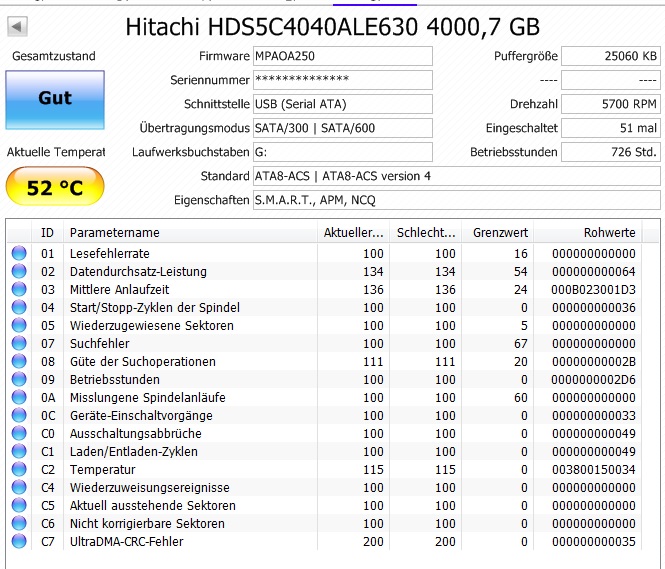Select the Drehzahl value 5700 RPM
The image size is (665, 569).
pyautogui.click(x=611, y=104)
